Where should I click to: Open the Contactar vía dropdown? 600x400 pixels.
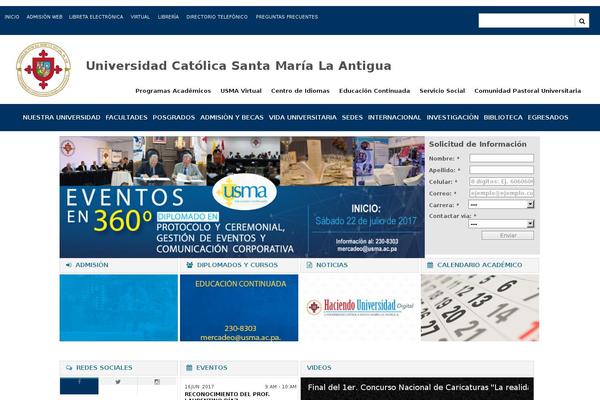tap(501, 224)
